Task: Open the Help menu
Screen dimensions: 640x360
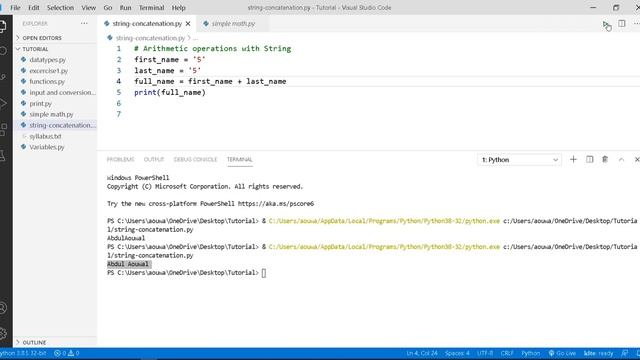Action: [x=178, y=8]
